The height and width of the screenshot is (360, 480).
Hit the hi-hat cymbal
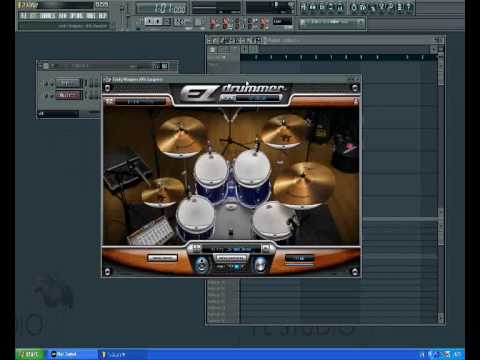[163, 192]
